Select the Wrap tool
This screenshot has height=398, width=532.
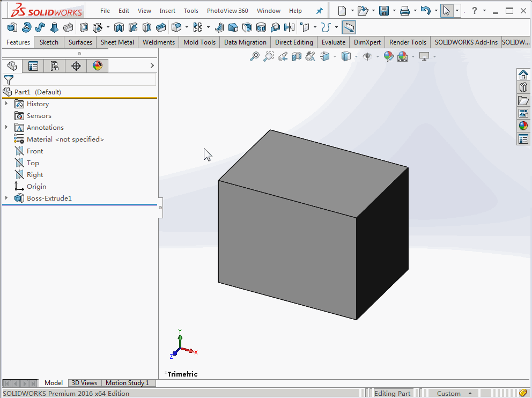[x=261, y=27]
